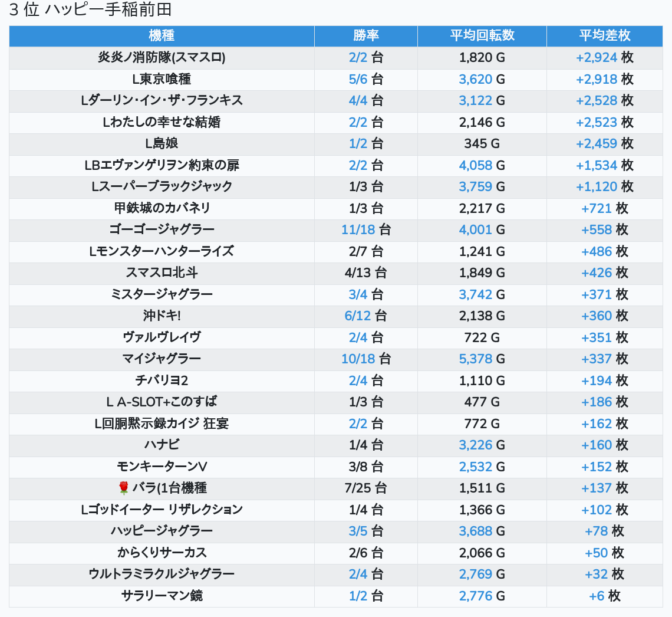Viewport: 672px width, 617px height.
Task: Click Lモンスターハンターライズ row name
Action: [162, 251]
